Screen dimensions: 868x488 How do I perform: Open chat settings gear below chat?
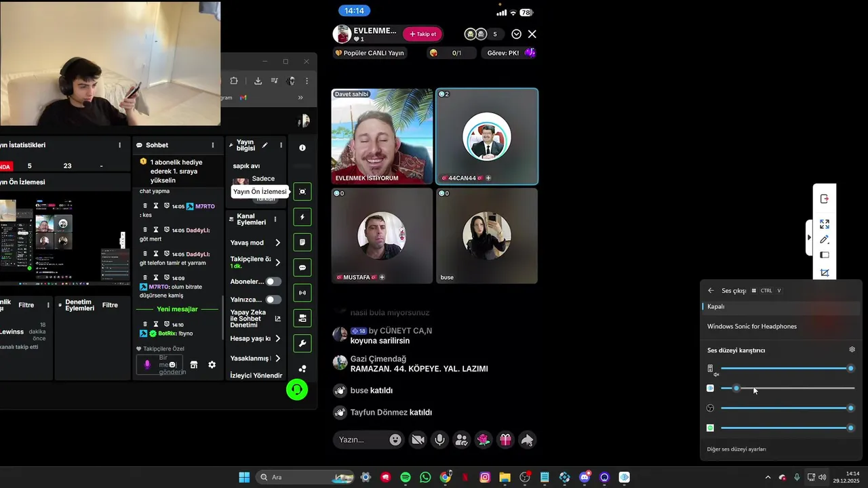coord(212,365)
